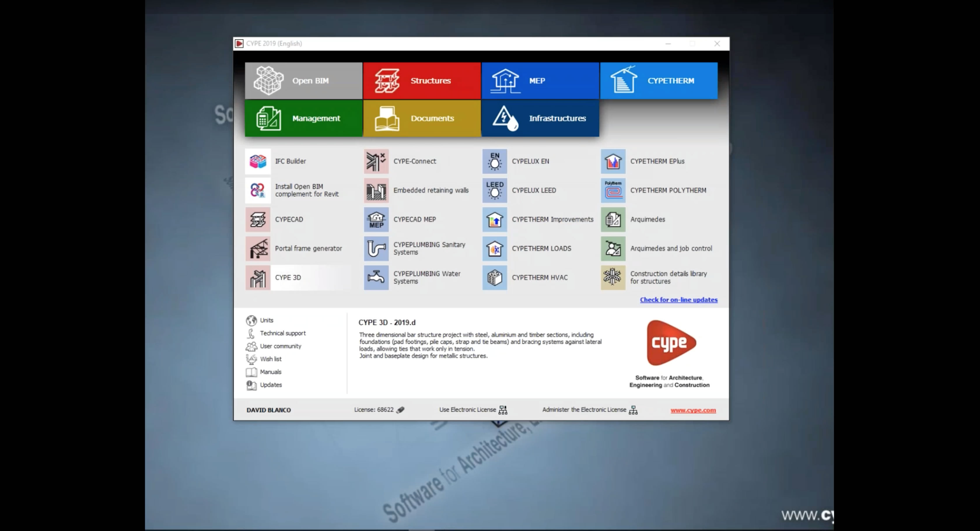Close the CYPE 2019 window
This screenshot has width=980, height=531.
(717, 44)
